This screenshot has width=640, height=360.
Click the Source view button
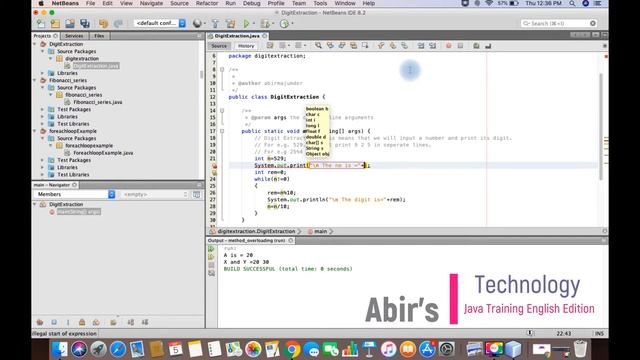point(219,46)
